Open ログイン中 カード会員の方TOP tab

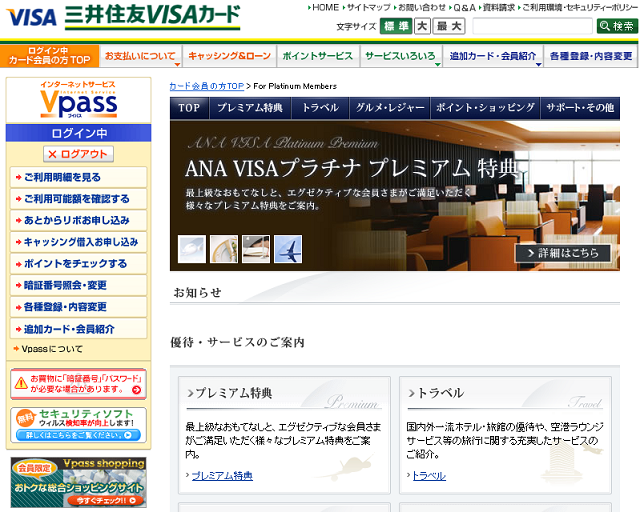click(x=49, y=56)
